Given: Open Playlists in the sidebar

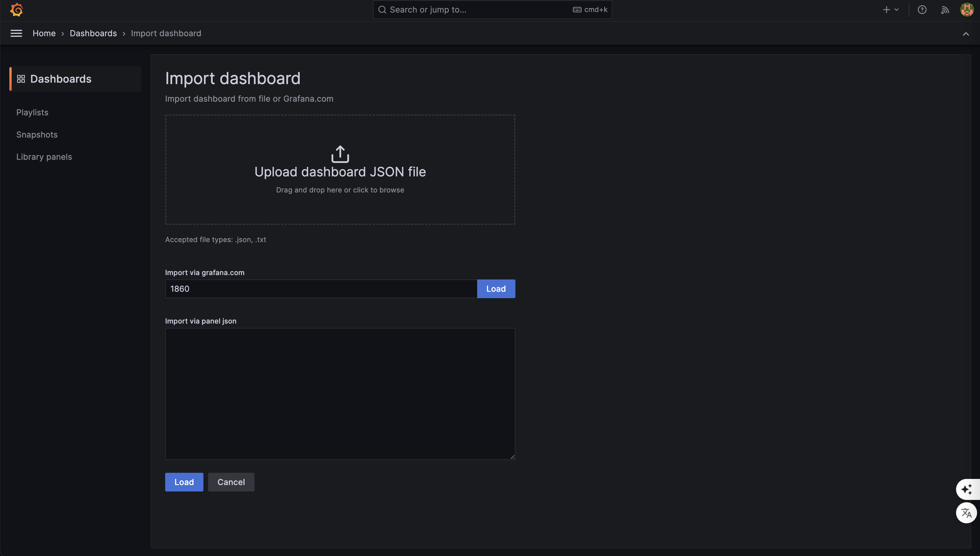Looking at the screenshot, I should (x=32, y=113).
